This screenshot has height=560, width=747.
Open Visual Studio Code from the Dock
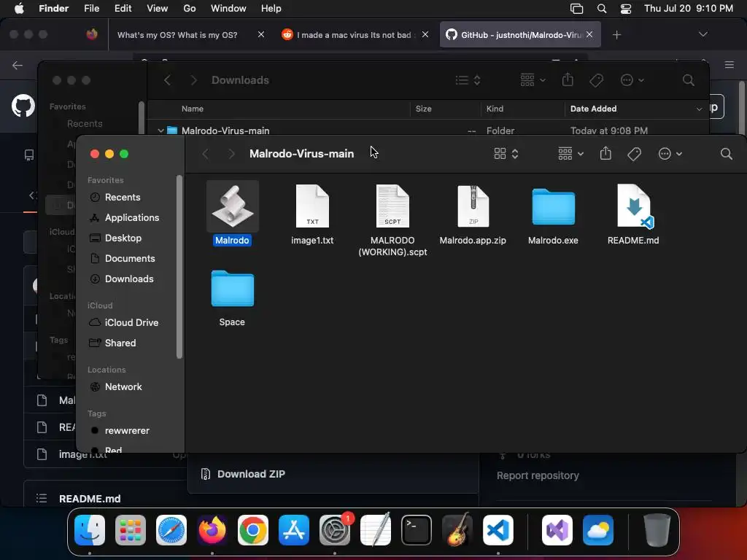[x=498, y=530]
